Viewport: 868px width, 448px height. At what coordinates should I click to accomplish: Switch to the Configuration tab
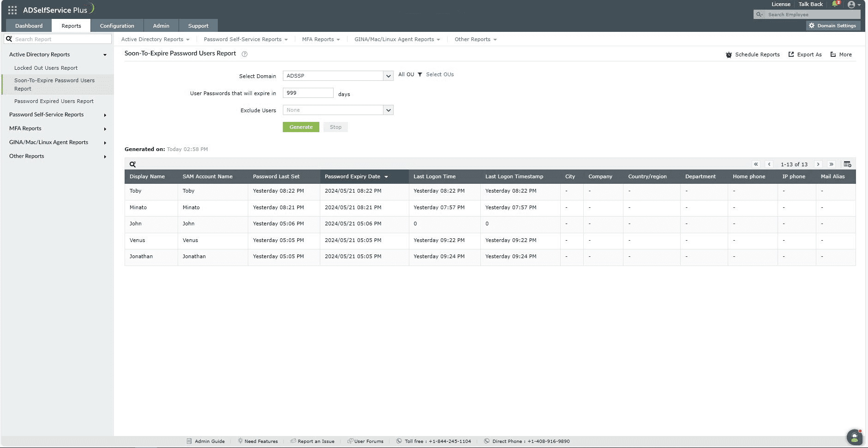[117, 25]
